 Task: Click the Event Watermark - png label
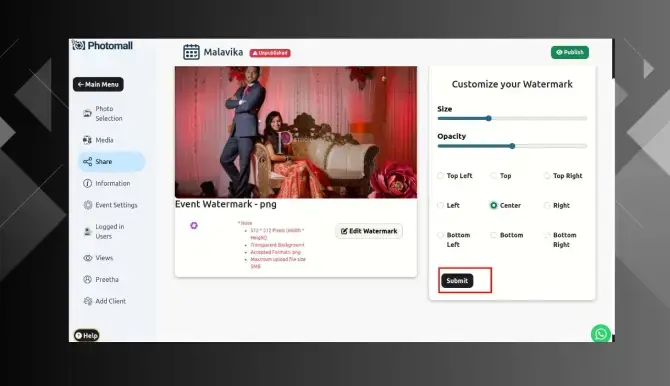pos(226,204)
